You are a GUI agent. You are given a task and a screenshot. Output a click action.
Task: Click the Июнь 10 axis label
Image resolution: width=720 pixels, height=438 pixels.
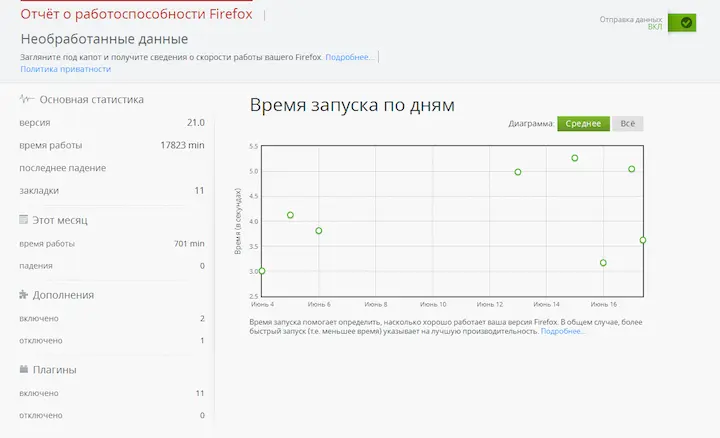pyautogui.click(x=433, y=304)
